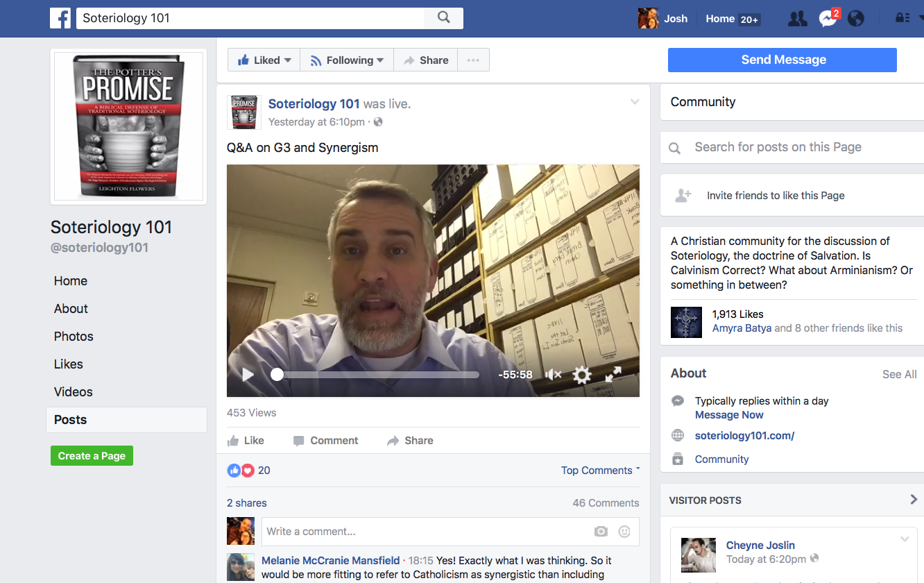Screen dimensions: 924x583
Task: Change Top Comments sort order
Action: [600, 471]
